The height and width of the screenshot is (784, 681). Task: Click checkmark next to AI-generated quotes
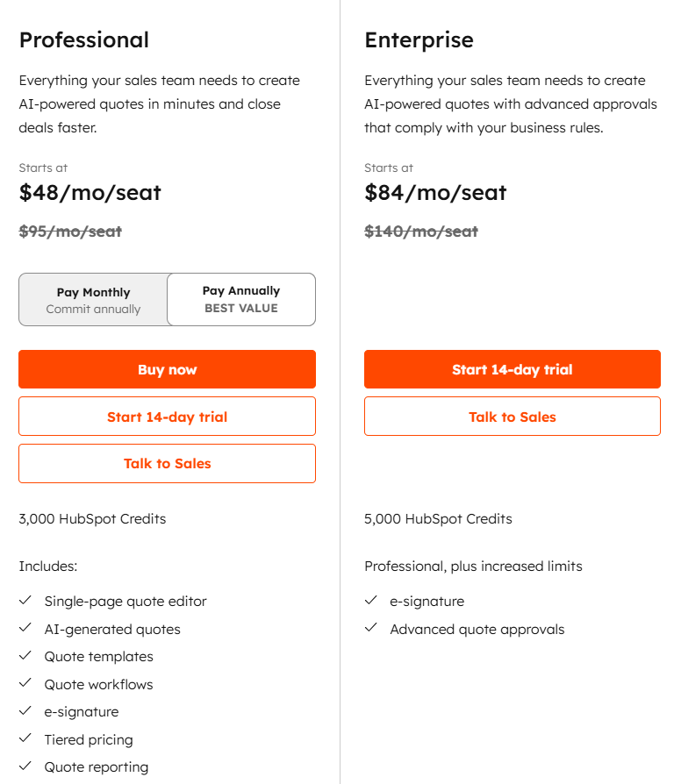click(x=25, y=628)
